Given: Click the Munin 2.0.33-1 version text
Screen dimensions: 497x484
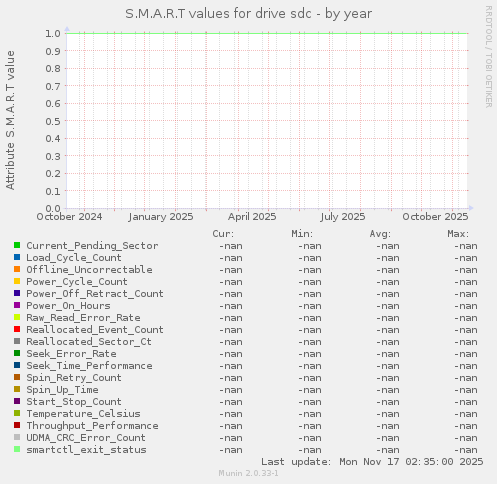Looking at the screenshot, I should (248, 473).
